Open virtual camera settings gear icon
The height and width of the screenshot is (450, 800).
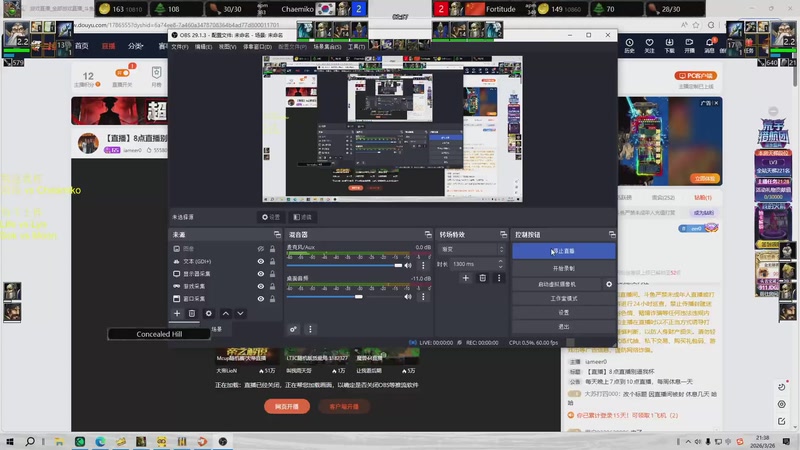click(x=609, y=284)
